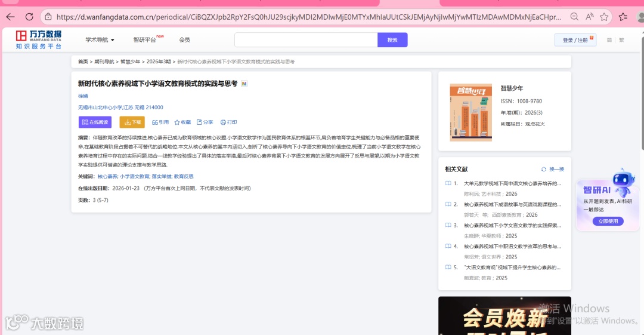Click the Wanfang Data logo
Screen dimensions: 644x335
click(39, 39)
